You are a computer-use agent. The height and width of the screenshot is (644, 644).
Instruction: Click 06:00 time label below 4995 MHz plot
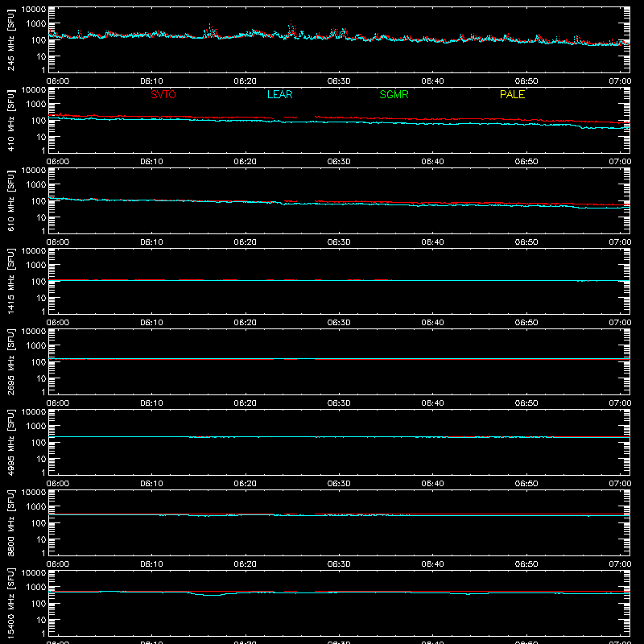coord(58,484)
